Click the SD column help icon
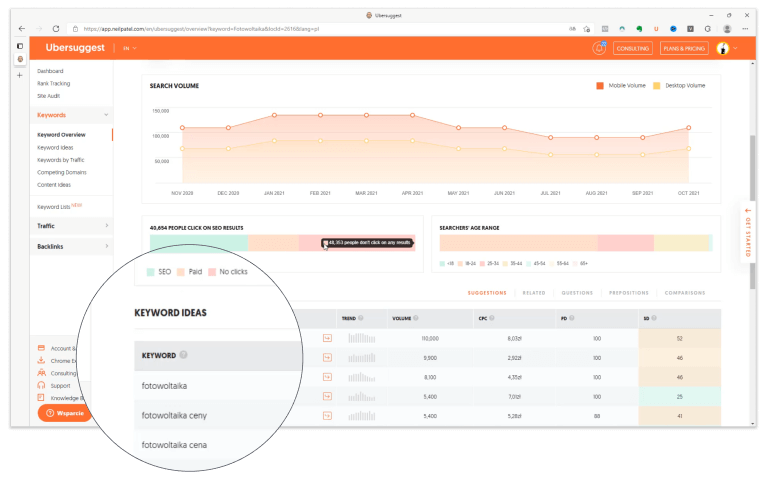 coord(654,318)
